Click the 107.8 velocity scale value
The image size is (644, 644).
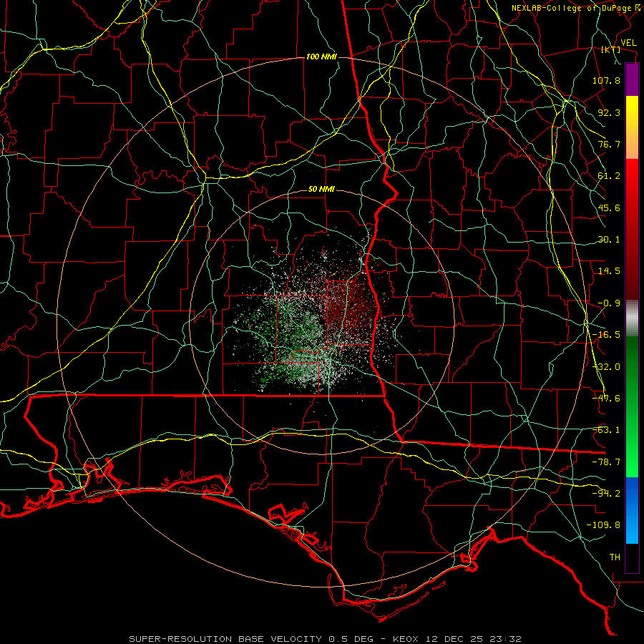tap(606, 80)
